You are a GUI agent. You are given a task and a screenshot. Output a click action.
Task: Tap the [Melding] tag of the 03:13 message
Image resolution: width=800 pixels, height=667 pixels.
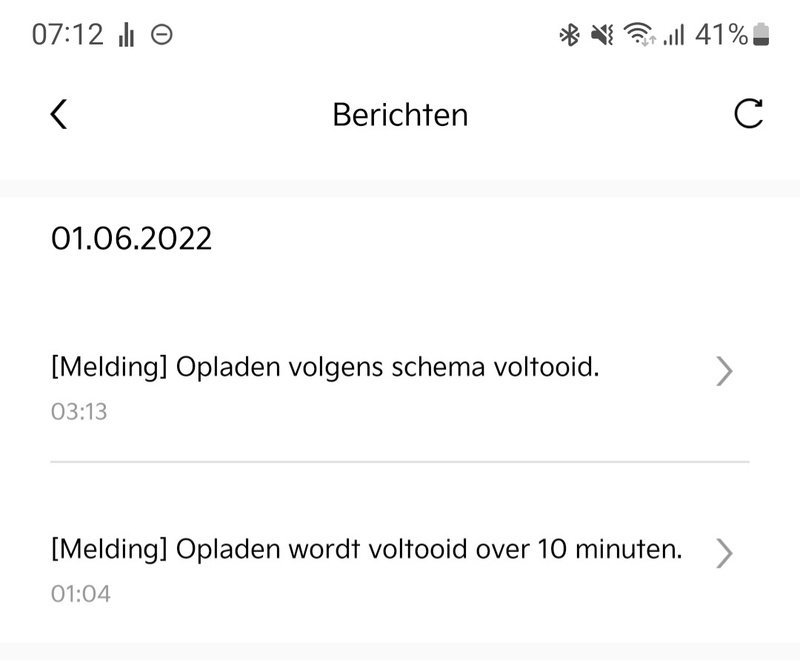coord(108,368)
